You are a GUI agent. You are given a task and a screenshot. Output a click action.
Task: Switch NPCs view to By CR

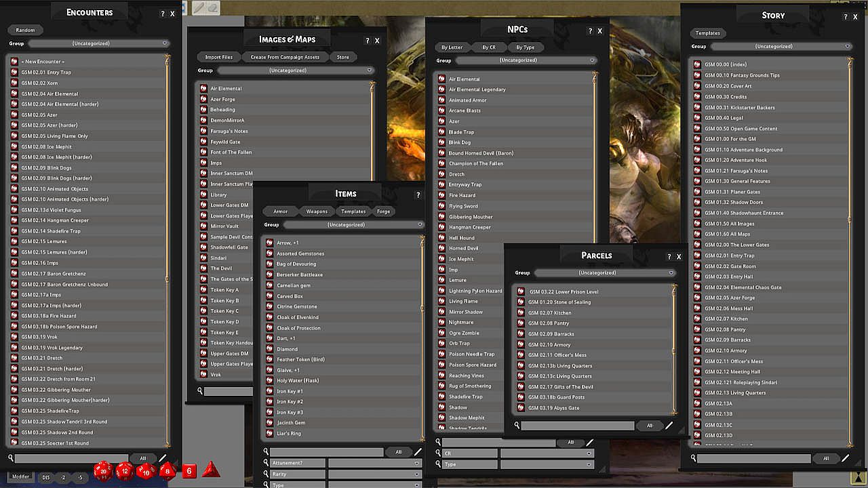pyautogui.click(x=489, y=47)
